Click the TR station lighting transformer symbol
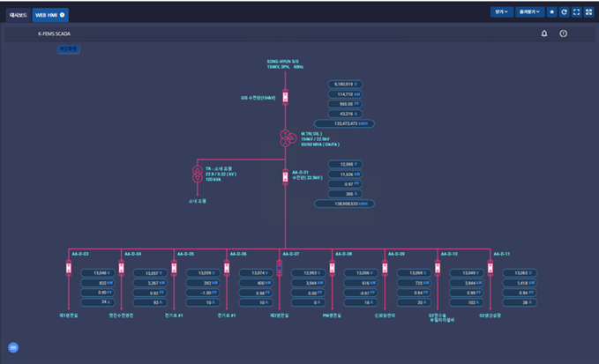The width and height of the screenshot is (599, 364). [197, 174]
